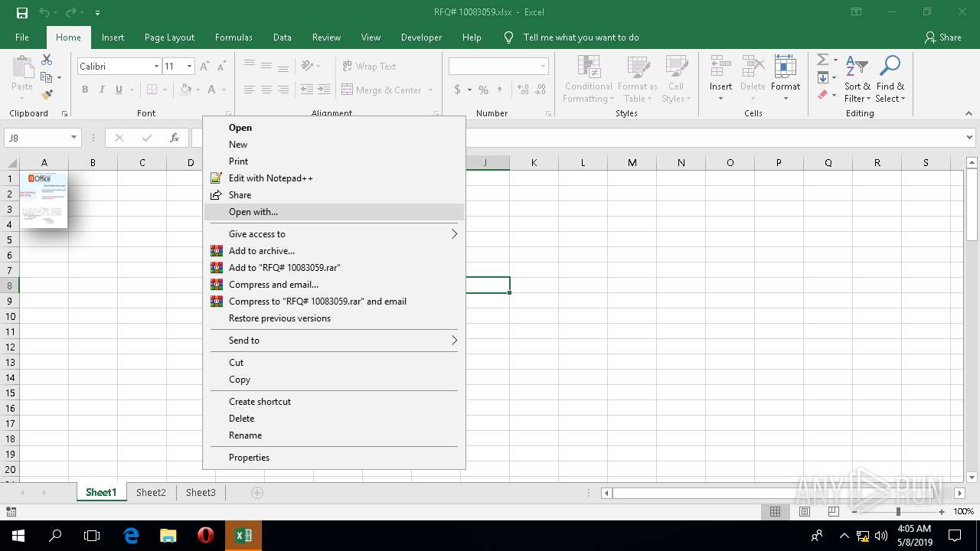Expand the Send to submenu
This screenshot has height=551, width=980.
(334, 341)
